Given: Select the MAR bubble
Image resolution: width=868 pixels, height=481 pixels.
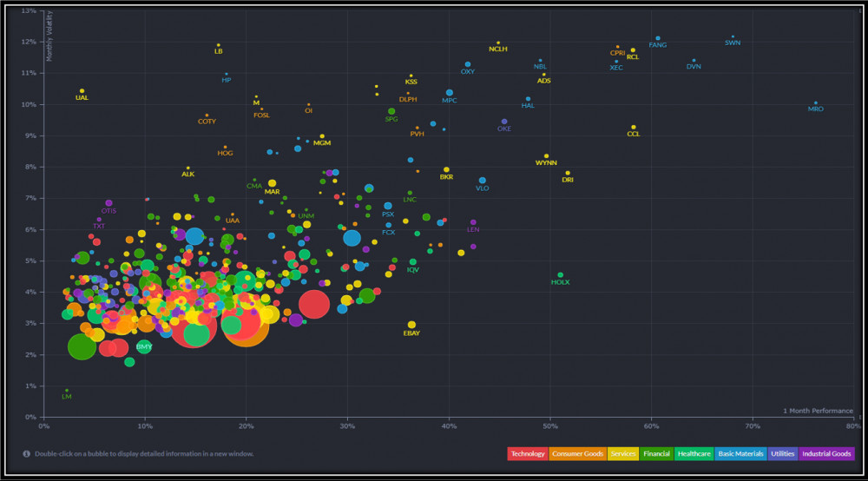Looking at the screenshot, I should (x=272, y=183).
